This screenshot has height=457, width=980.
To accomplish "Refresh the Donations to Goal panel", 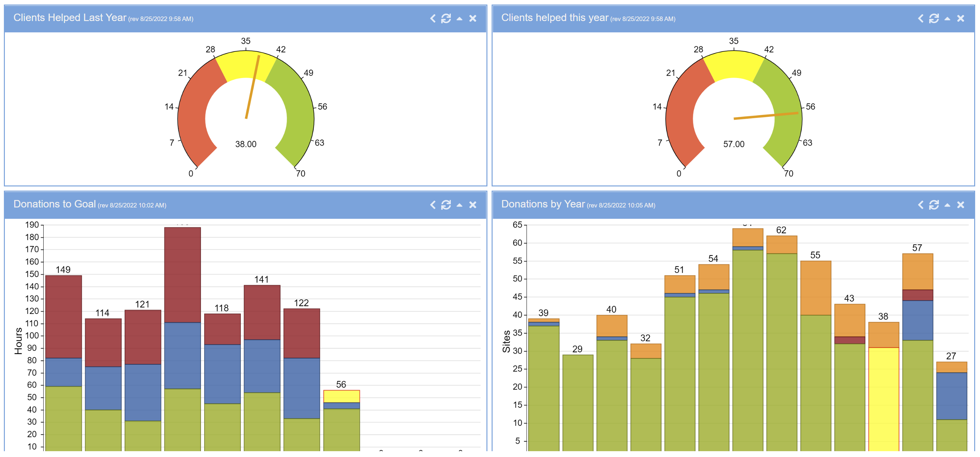I will coord(446,205).
